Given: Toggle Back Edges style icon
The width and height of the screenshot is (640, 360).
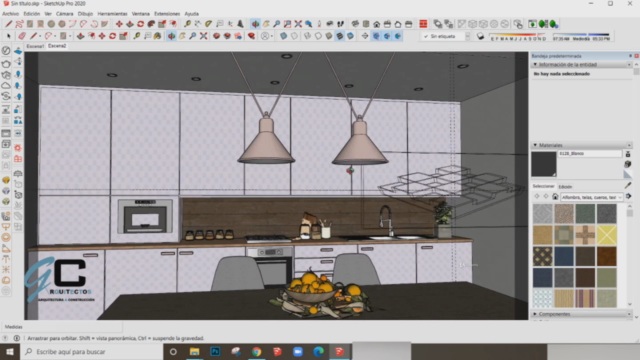Looking at the screenshot, I should point(294,36).
